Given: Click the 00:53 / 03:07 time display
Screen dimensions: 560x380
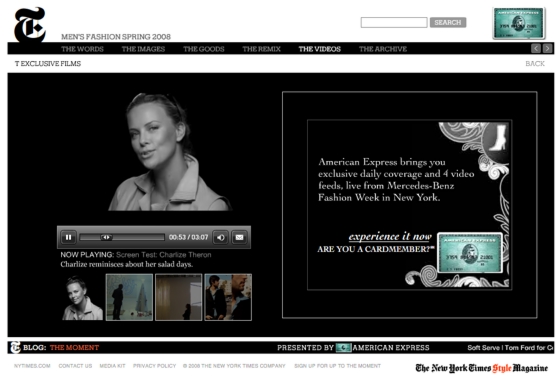Looking at the screenshot, I should pos(188,237).
